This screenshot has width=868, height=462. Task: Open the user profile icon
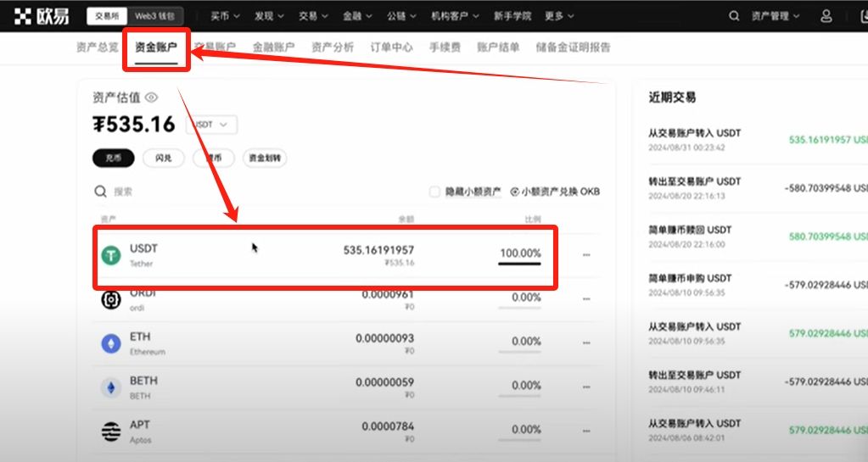pyautogui.click(x=826, y=16)
